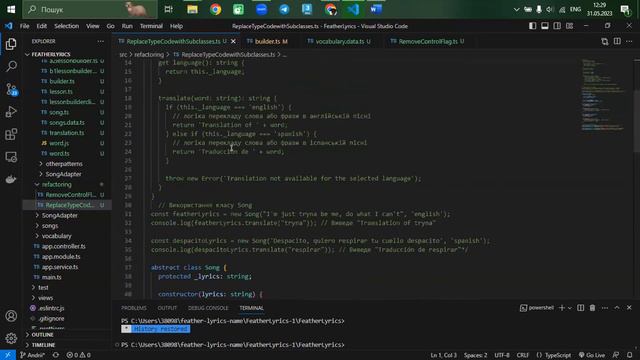Open app.controller.ts in explorer

(63, 246)
